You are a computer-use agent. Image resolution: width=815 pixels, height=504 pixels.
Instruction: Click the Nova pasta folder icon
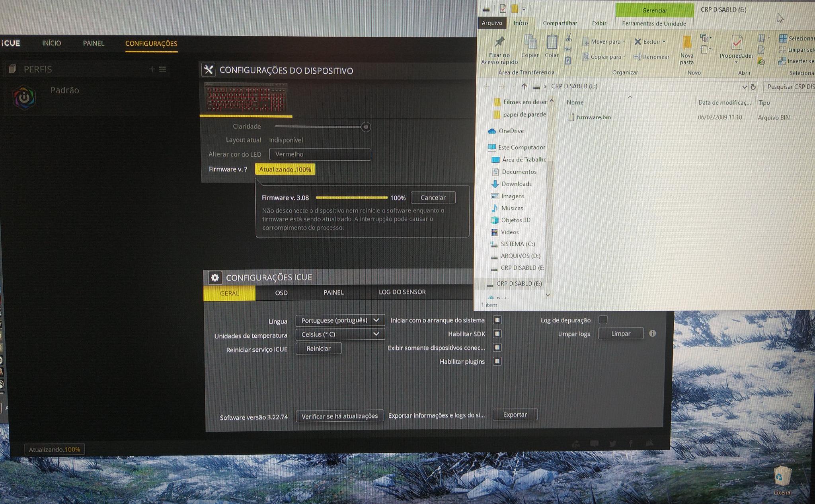[x=687, y=43]
